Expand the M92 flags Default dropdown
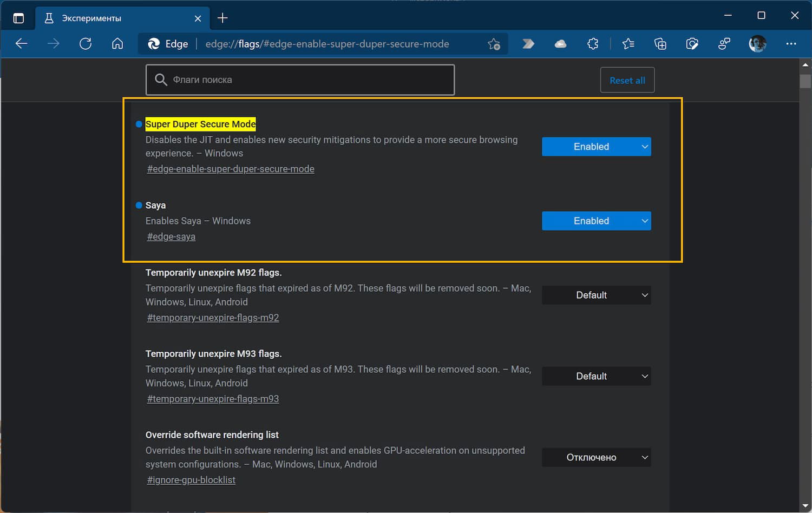Image resolution: width=812 pixels, height=513 pixels. point(596,295)
